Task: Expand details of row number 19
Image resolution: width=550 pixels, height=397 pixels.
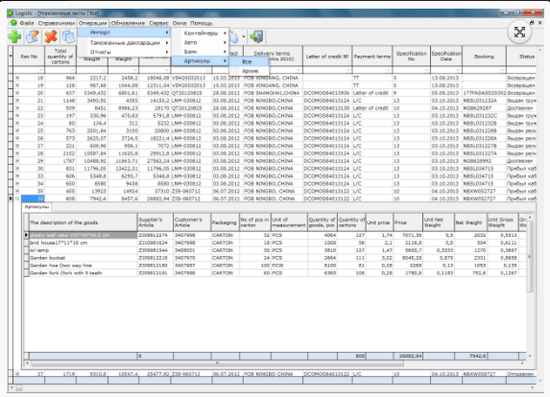Action: [x=17, y=85]
